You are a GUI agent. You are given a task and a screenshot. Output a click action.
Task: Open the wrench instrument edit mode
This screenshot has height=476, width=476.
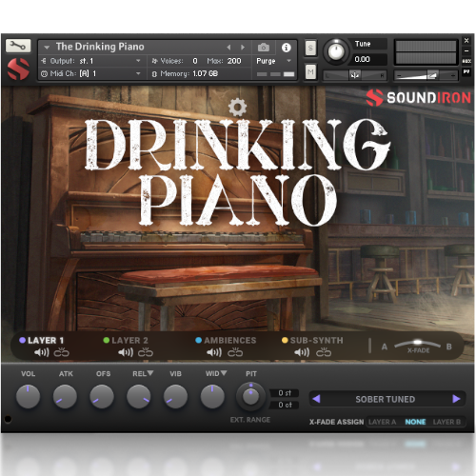18,46
